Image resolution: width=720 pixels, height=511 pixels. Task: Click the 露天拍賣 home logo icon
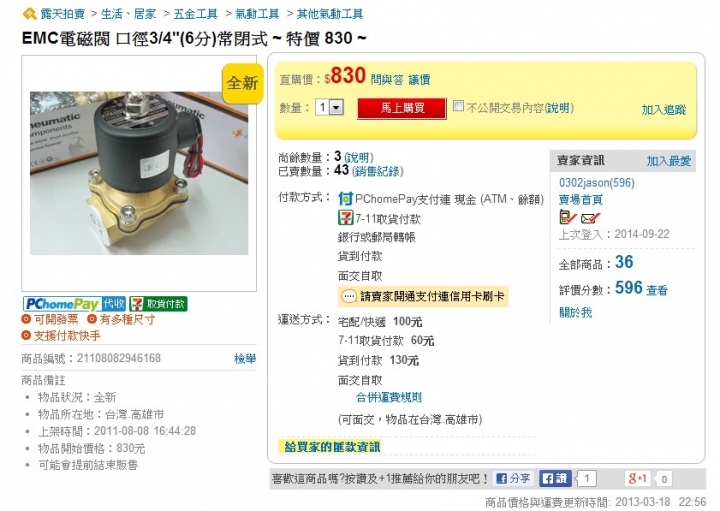[x=29, y=14]
